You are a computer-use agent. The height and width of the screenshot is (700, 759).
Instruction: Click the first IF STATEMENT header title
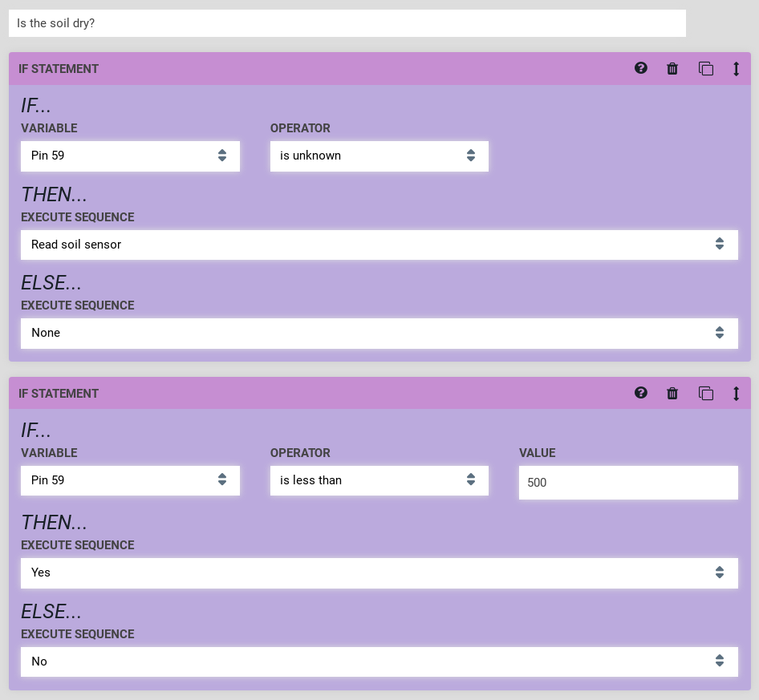[x=59, y=69]
